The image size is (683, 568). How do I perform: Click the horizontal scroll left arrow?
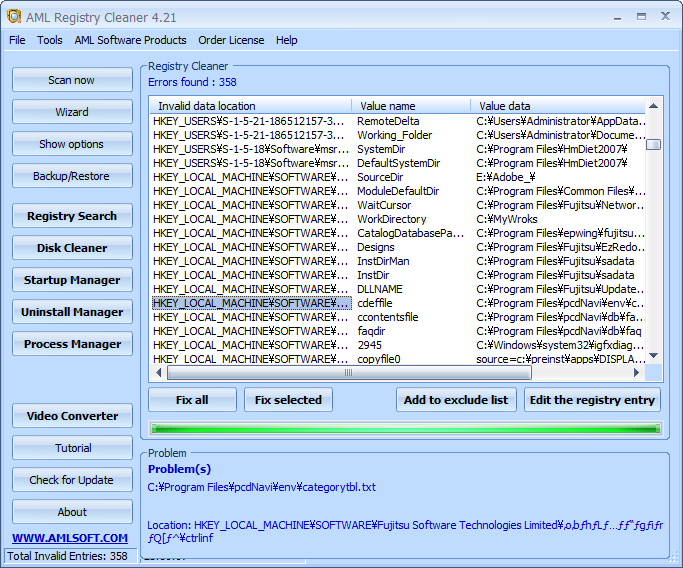click(x=158, y=372)
